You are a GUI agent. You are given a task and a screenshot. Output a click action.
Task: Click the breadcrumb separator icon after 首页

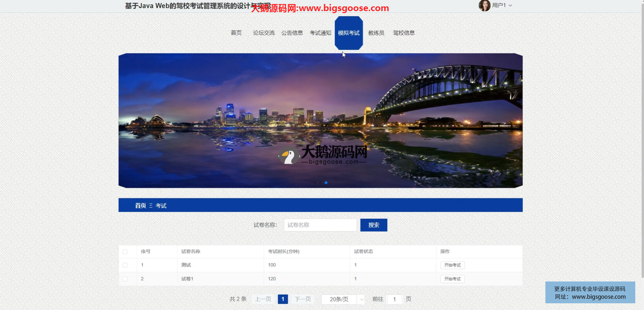pyautogui.click(x=151, y=206)
